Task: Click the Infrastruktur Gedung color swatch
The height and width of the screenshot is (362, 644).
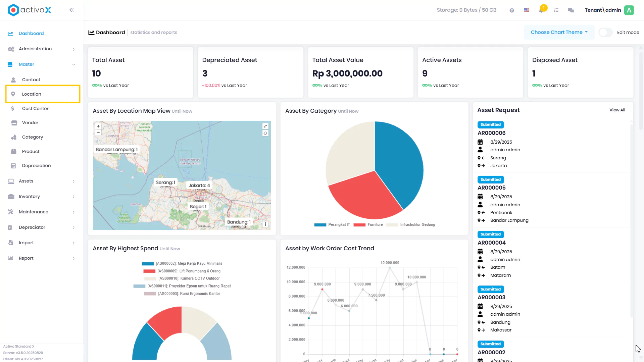Action: click(392, 225)
